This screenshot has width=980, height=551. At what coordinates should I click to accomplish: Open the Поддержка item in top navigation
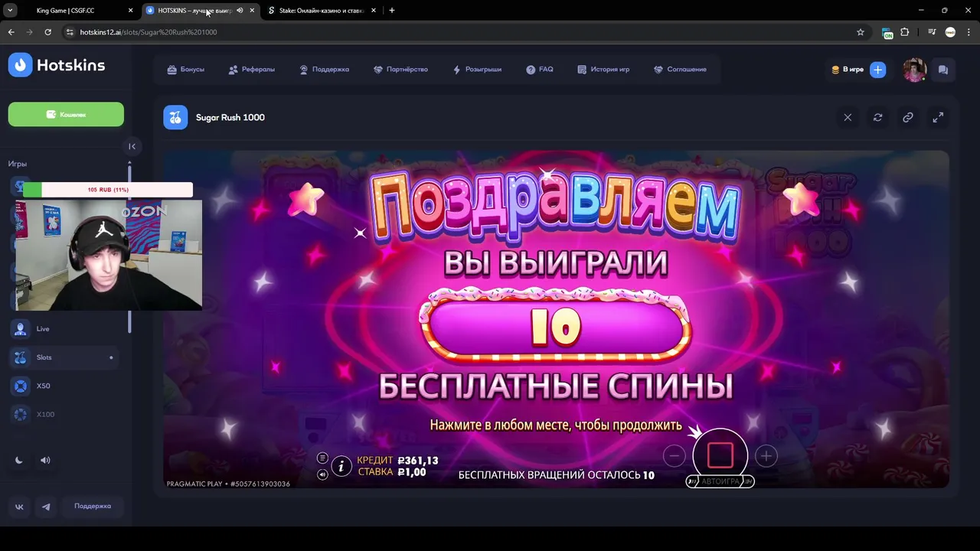(324, 70)
